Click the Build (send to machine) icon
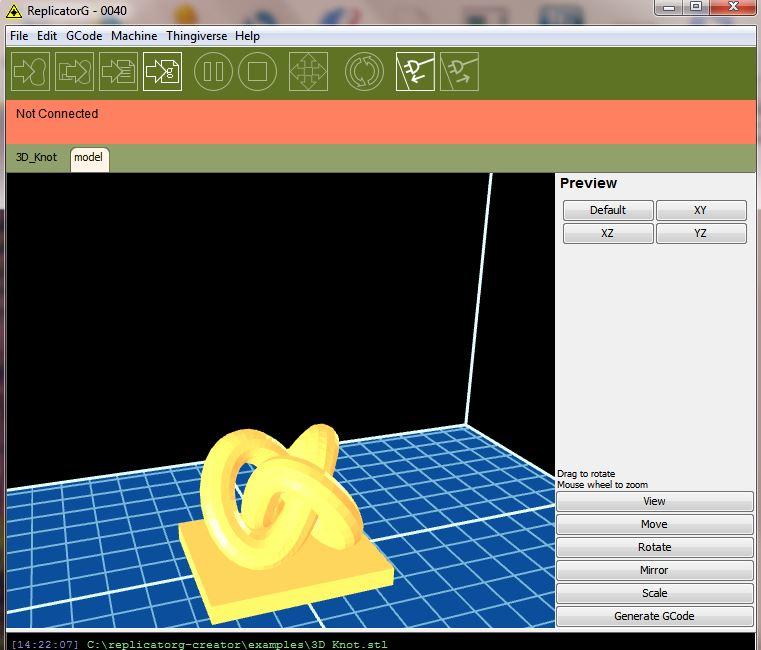The image size is (761, 650). [x=30, y=72]
